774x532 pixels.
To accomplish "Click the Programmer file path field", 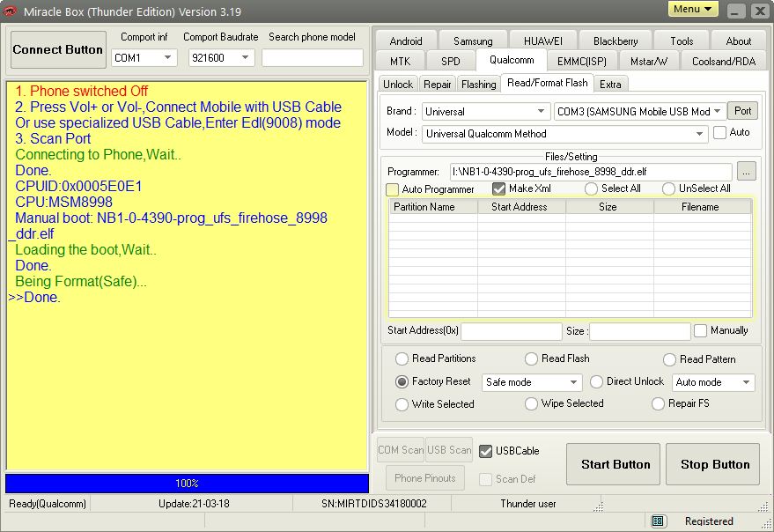I will (x=591, y=172).
